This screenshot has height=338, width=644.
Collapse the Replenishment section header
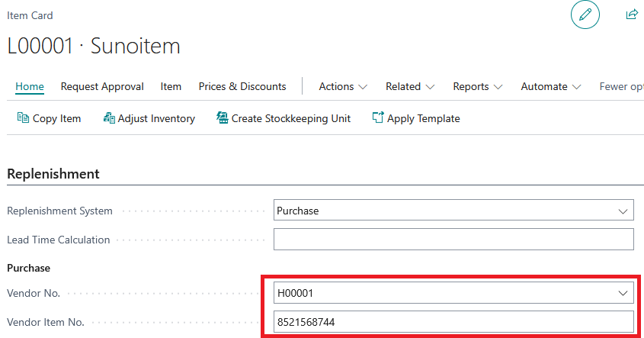[53, 174]
